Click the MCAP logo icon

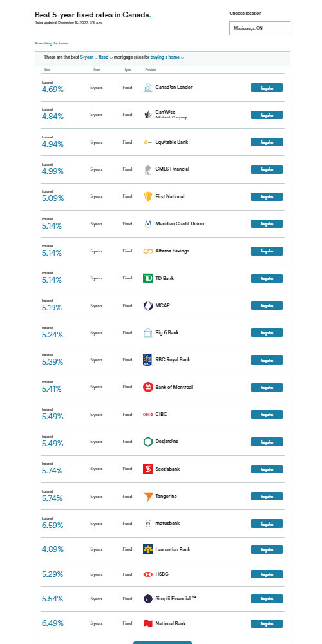tap(148, 305)
